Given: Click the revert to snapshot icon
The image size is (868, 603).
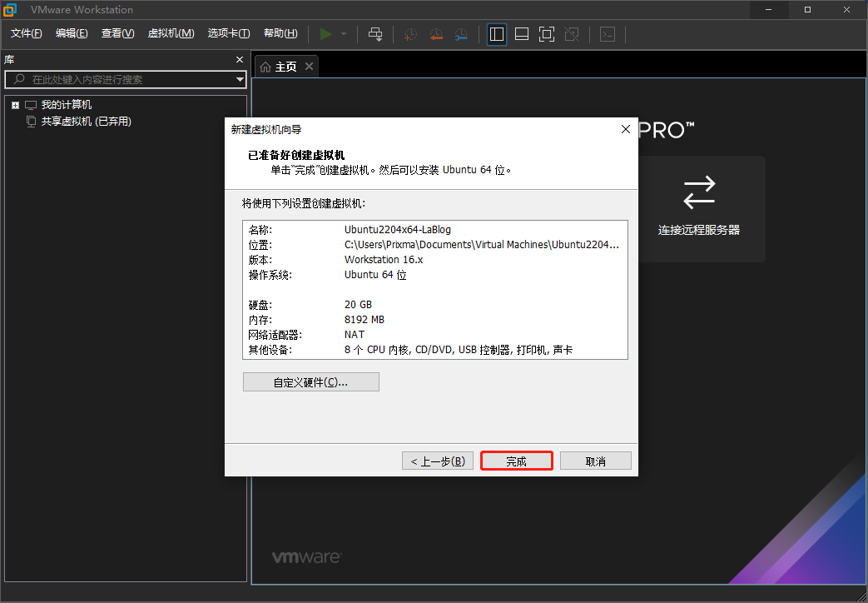Looking at the screenshot, I should 436,34.
